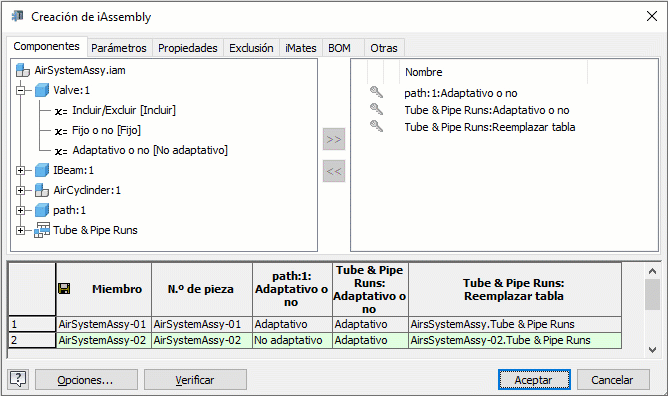Click the Opciones... button
The height and width of the screenshot is (396, 668).
pyautogui.click(x=86, y=379)
